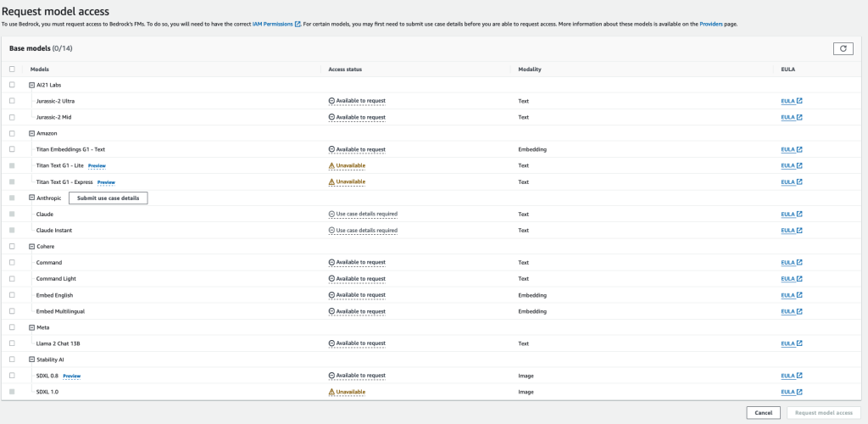
Task: Collapse the Cohere group
Action: coord(31,246)
